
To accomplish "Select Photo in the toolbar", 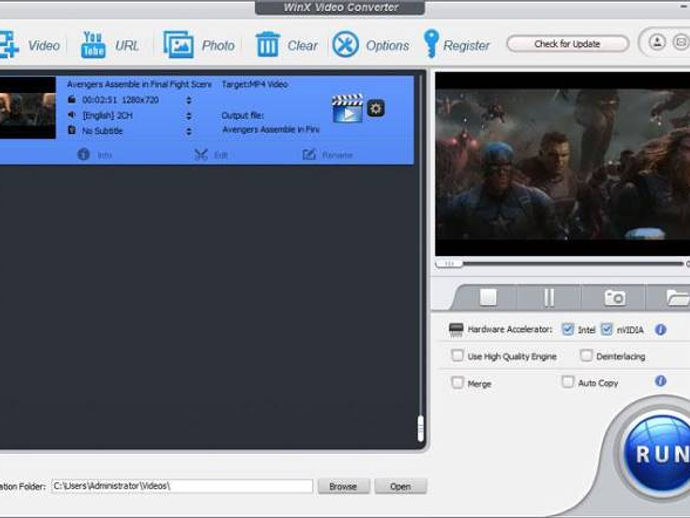I will [218, 45].
